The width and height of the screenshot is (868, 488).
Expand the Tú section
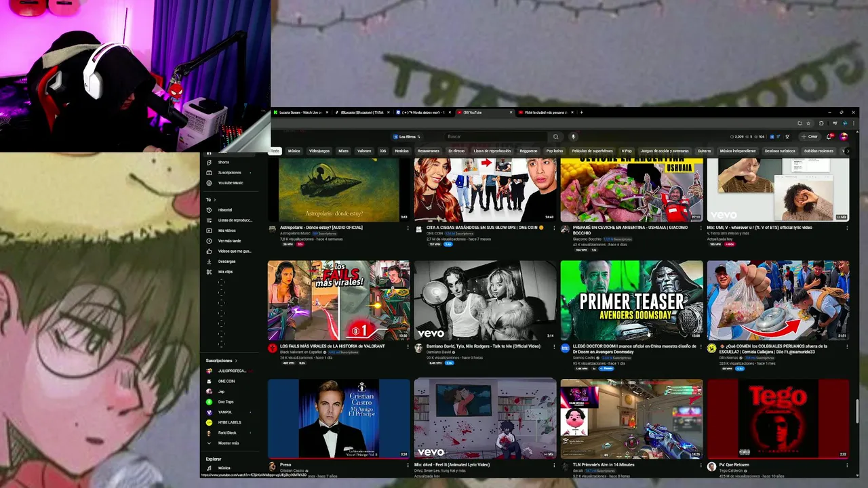coord(210,200)
